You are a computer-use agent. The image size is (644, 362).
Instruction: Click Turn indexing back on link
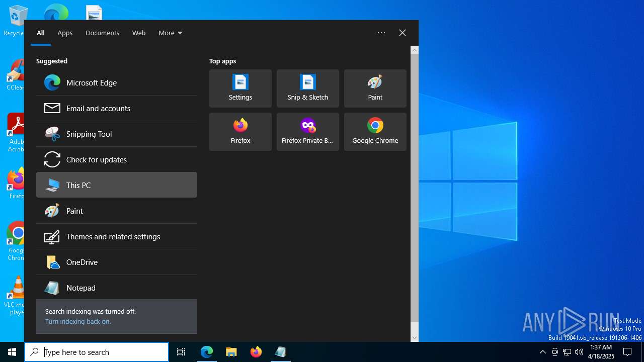click(78, 321)
